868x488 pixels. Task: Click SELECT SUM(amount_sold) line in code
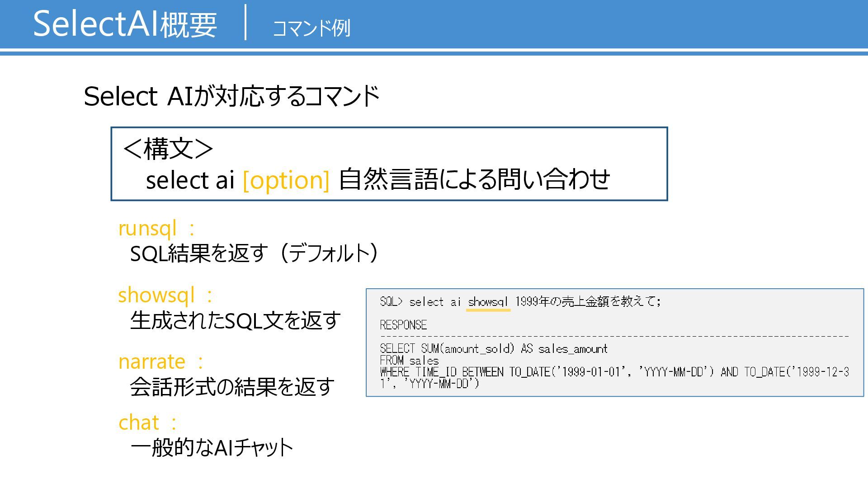(494, 349)
